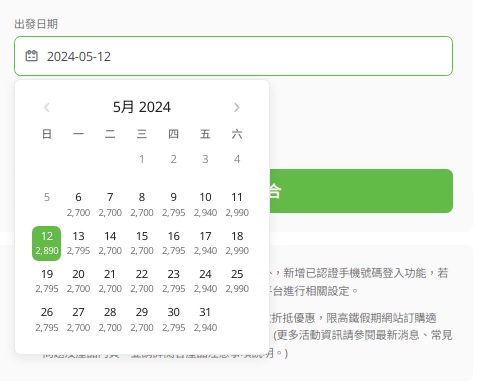
Task: Choose May 31 priced 2,940
Action: tap(205, 319)
